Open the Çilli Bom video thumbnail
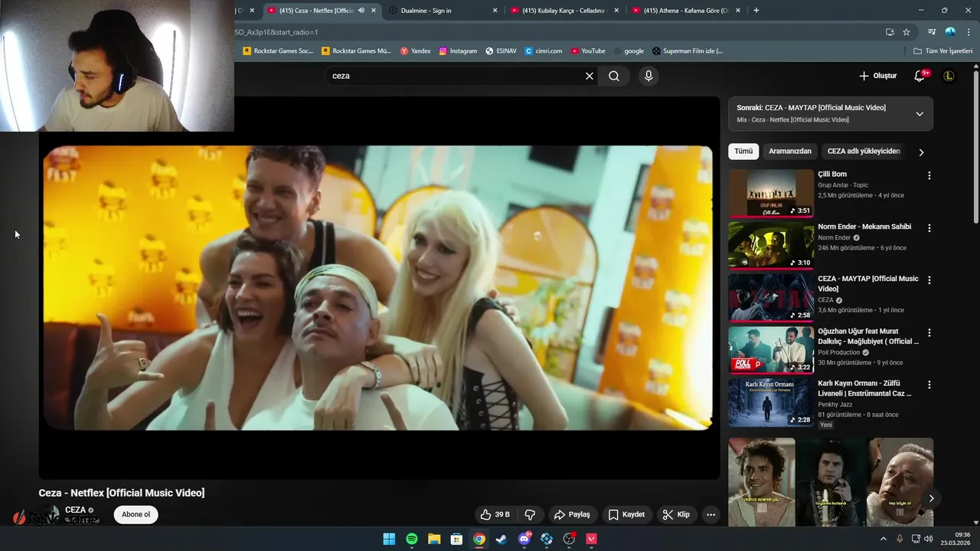Image resolution: width=980 pixels, height=551 pixels. (771, 193)
